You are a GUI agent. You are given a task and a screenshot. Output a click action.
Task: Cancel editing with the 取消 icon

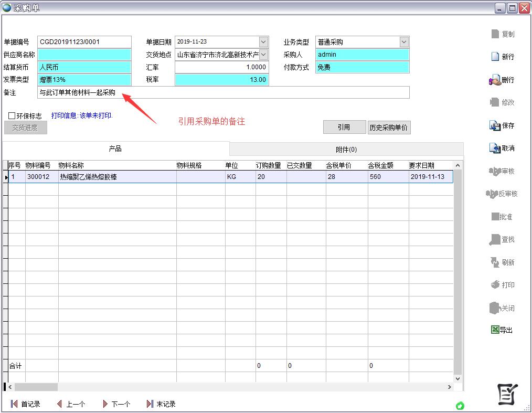(x=495, y=149)
